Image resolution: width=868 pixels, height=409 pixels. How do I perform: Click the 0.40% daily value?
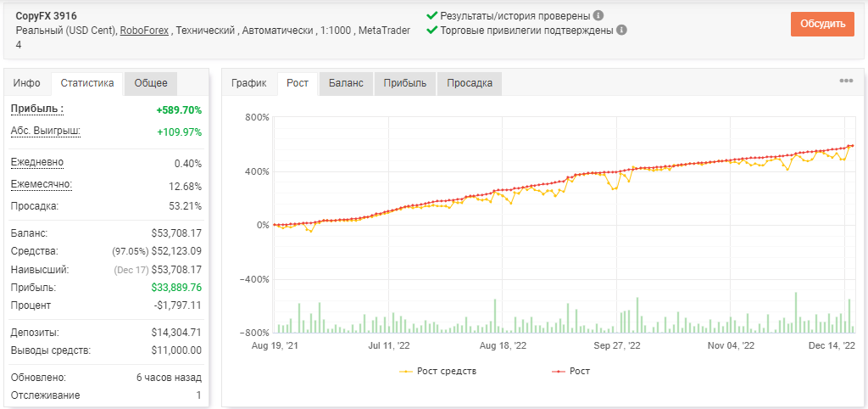(188, 164)
